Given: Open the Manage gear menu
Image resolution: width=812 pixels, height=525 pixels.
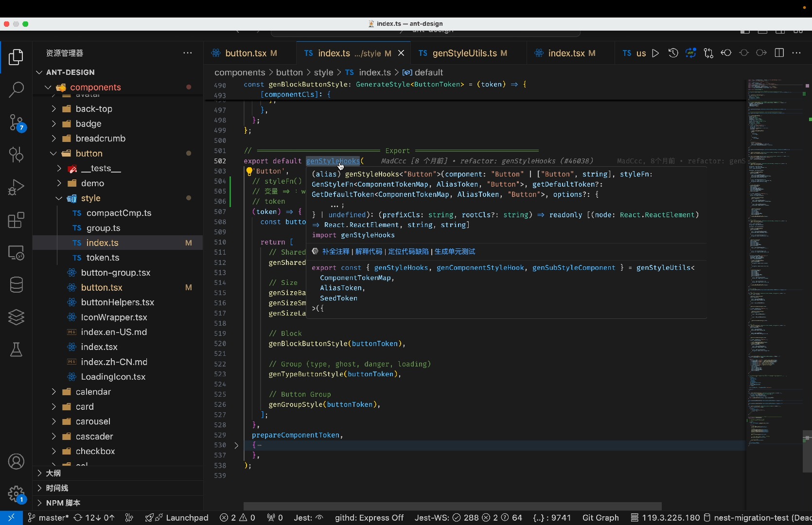Looking at the screenshot, I should [x=16, y=494].
